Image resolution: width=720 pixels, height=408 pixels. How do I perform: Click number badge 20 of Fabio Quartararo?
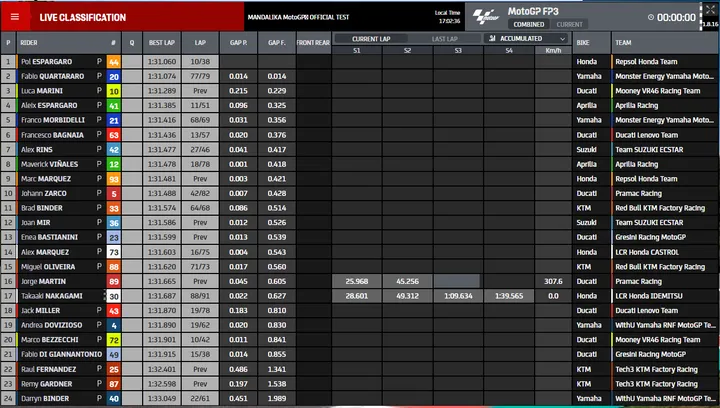click(113, 76)
